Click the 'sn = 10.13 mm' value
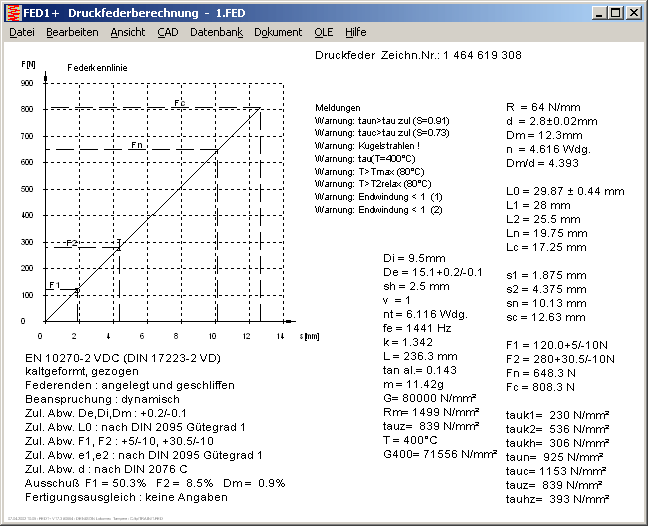This screenshot has width=648, height=526. pyautogui.click(x=546, y=304)
